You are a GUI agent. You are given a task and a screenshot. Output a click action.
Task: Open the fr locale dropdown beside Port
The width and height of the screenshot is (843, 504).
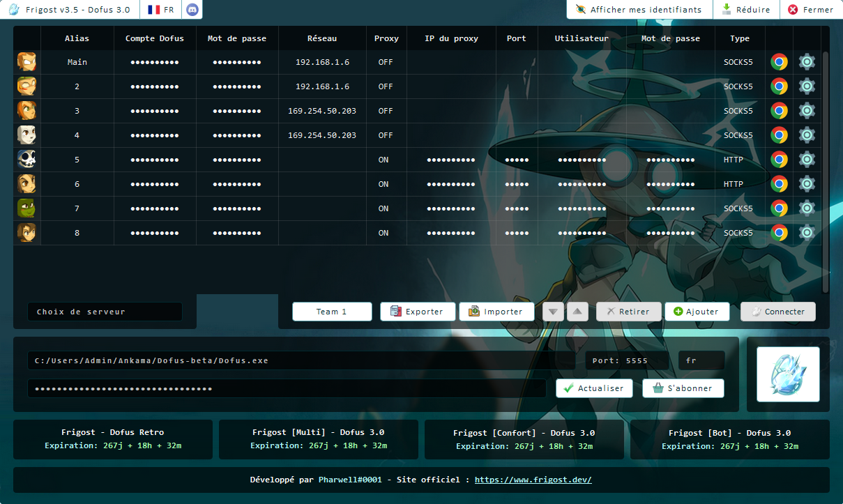pos(701,360)
